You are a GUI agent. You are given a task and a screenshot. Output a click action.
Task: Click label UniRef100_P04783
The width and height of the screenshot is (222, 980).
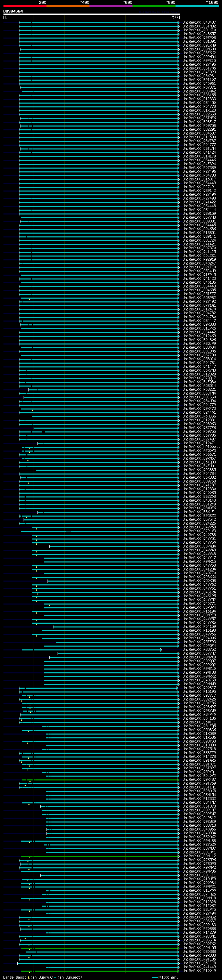pos(199,175)
